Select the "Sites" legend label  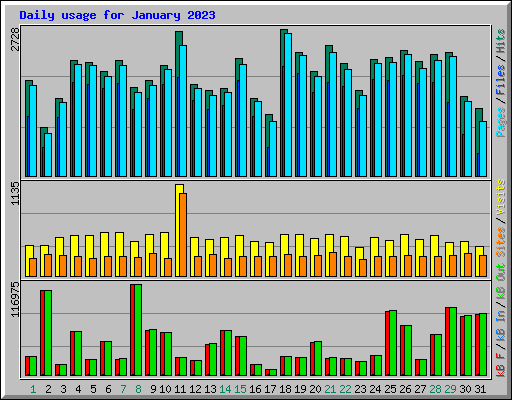coord(501,242)
